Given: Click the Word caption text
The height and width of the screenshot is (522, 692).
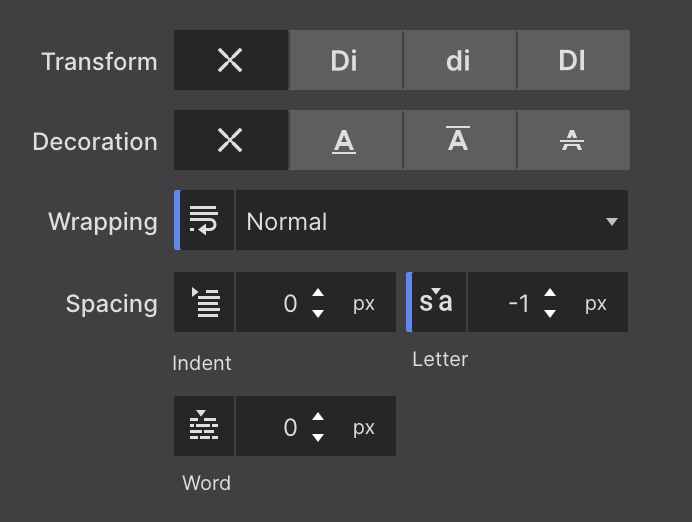Looking at the screenshot, I should [x=207, y=483].
